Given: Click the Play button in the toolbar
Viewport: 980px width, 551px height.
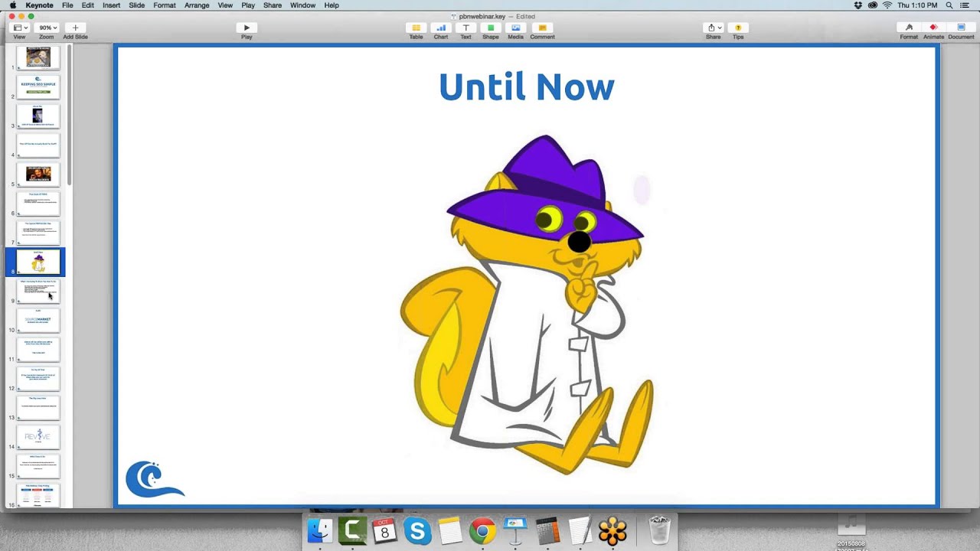Looking at the screenshot, I should (x=247, y=28).
